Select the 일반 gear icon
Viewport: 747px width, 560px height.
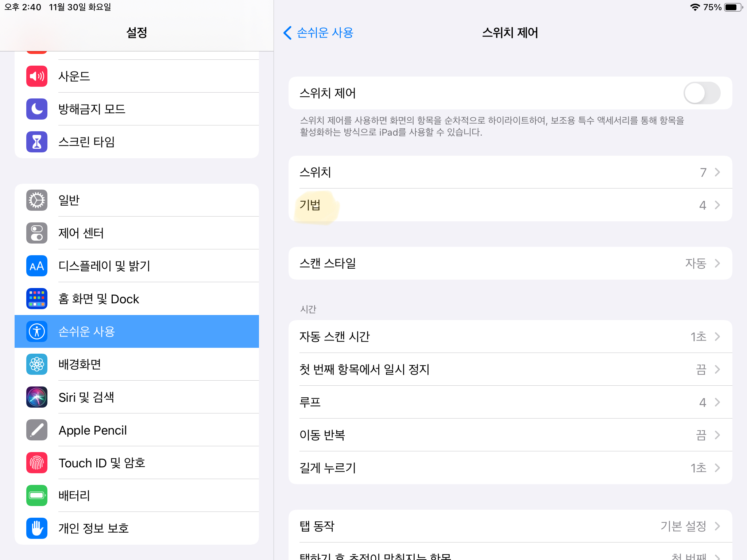[37, 200]
